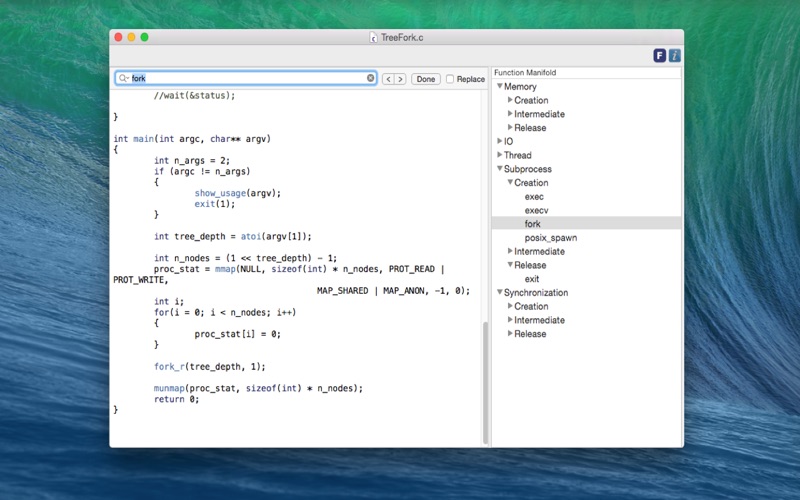The image size is (800, 500).
Task: Click the MAP_SHARED flag in code
Action: tap(342, 291)
